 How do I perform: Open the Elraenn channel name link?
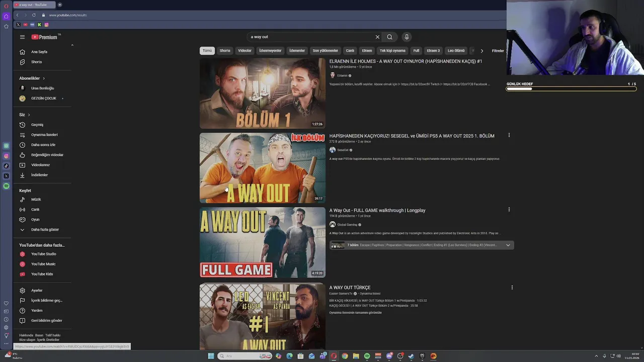click(342, 75)
